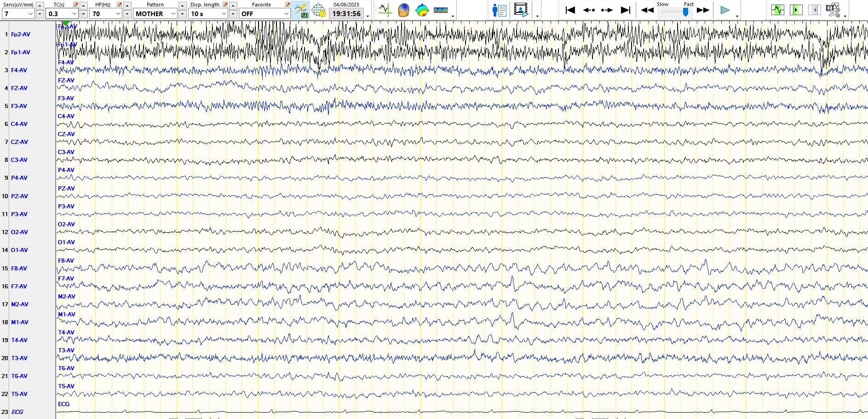Click the rewind double-arrow button
This screenshot has height=419, width=868.
[647, 10]
